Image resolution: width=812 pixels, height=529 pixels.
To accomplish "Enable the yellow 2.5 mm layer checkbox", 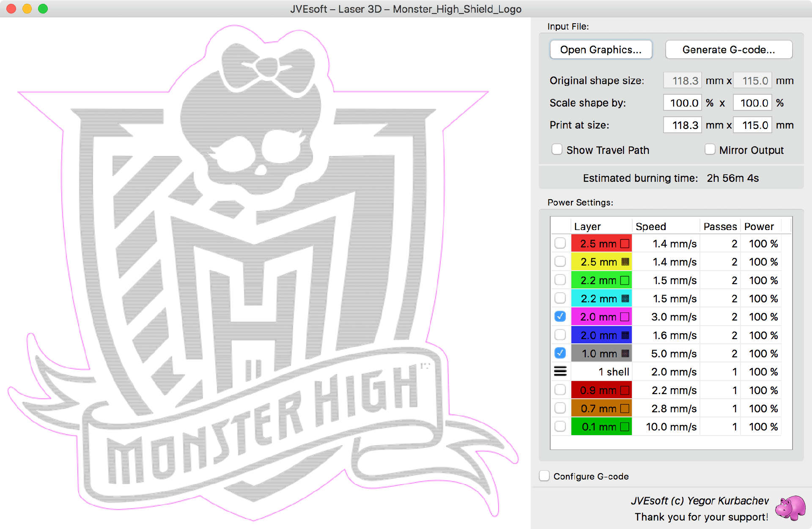I will (560, 261).
